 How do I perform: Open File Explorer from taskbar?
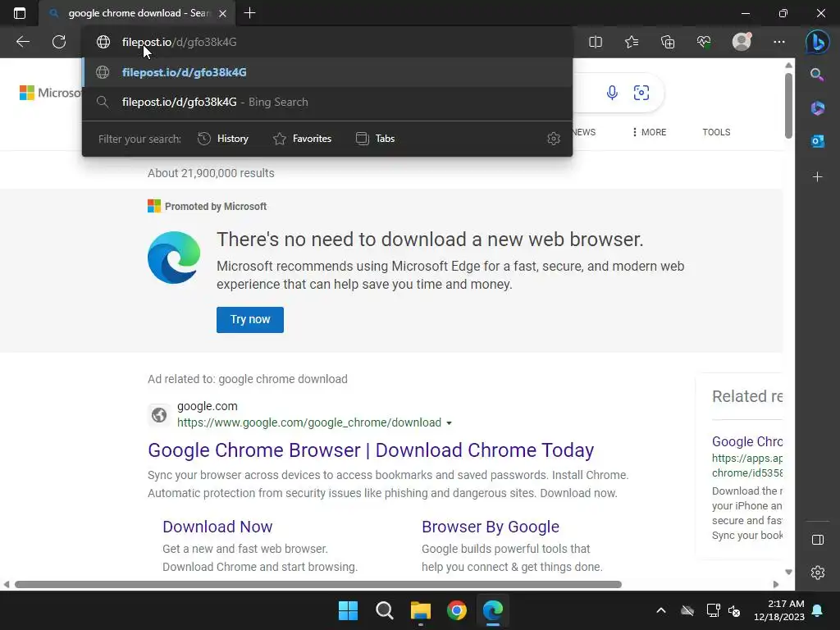point(421,610)
